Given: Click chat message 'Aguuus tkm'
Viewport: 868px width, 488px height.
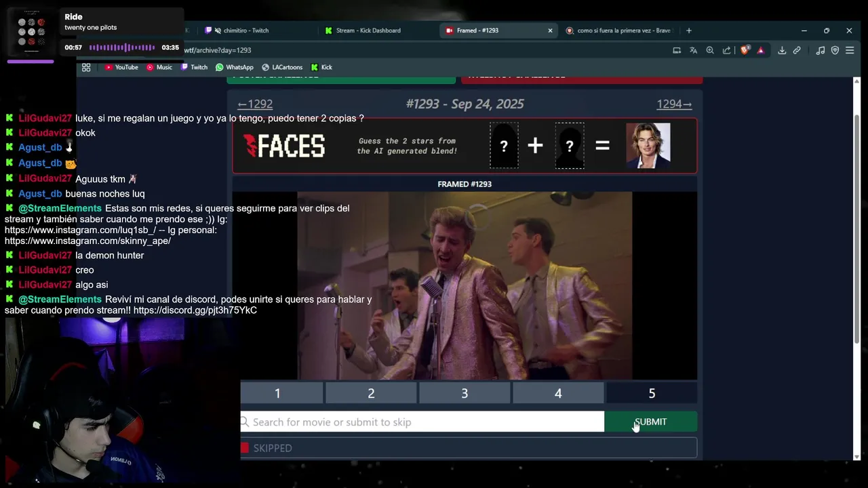Looking at the screenshot, I should click(x=100, y=179).
